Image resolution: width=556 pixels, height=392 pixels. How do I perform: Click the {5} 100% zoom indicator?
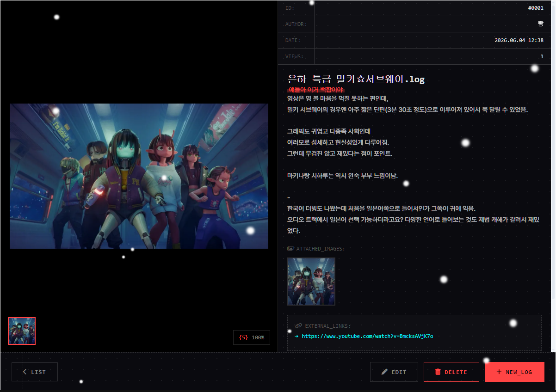pyautogui.click(x=252, y=337)
